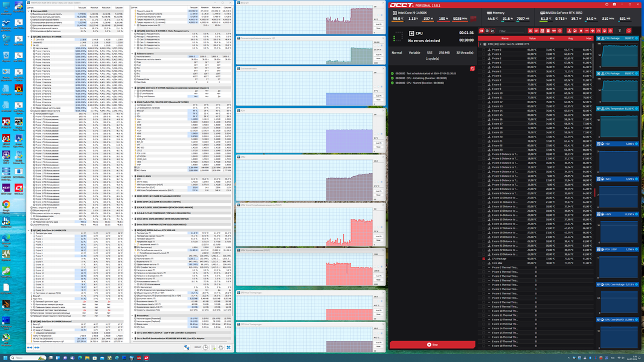
Task: Uncheck the CPU Package sensor checkbox
Action: click(483, 259)
